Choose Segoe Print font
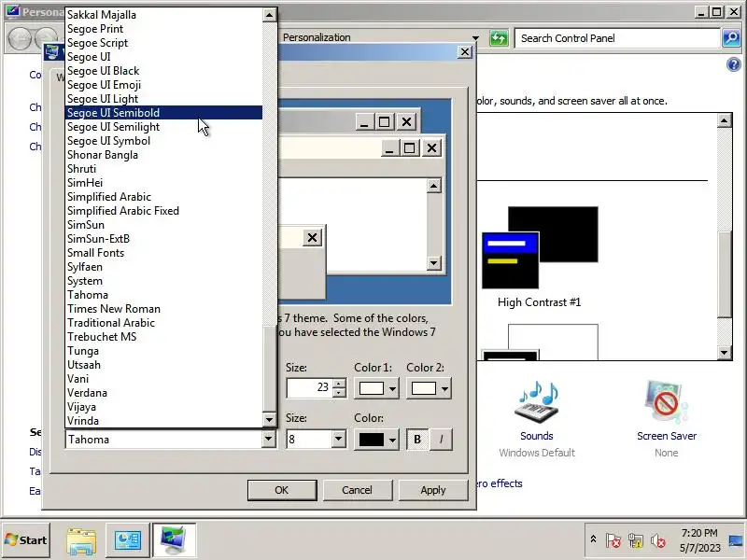 tap(163, 29)
